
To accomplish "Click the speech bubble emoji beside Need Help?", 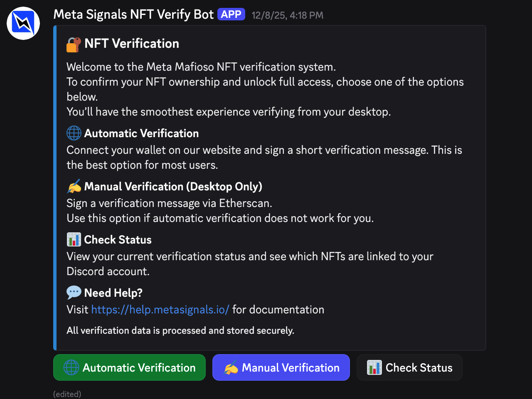I will [74, 293].
